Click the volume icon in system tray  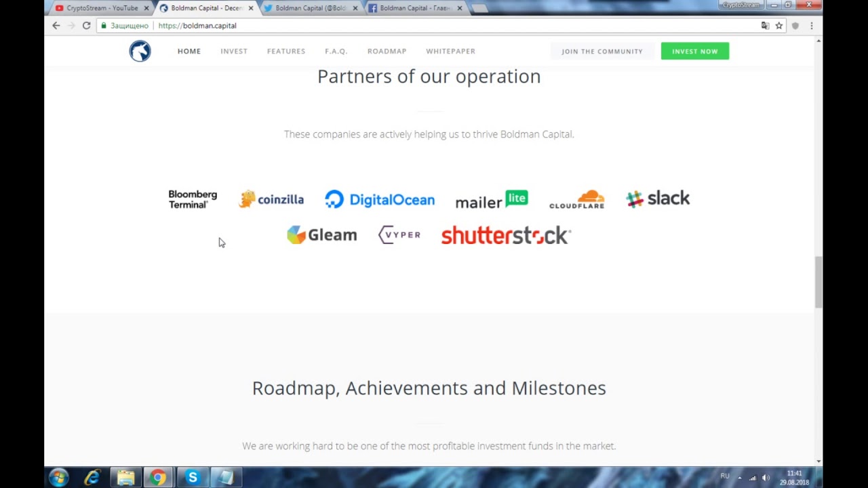[766, 478]
